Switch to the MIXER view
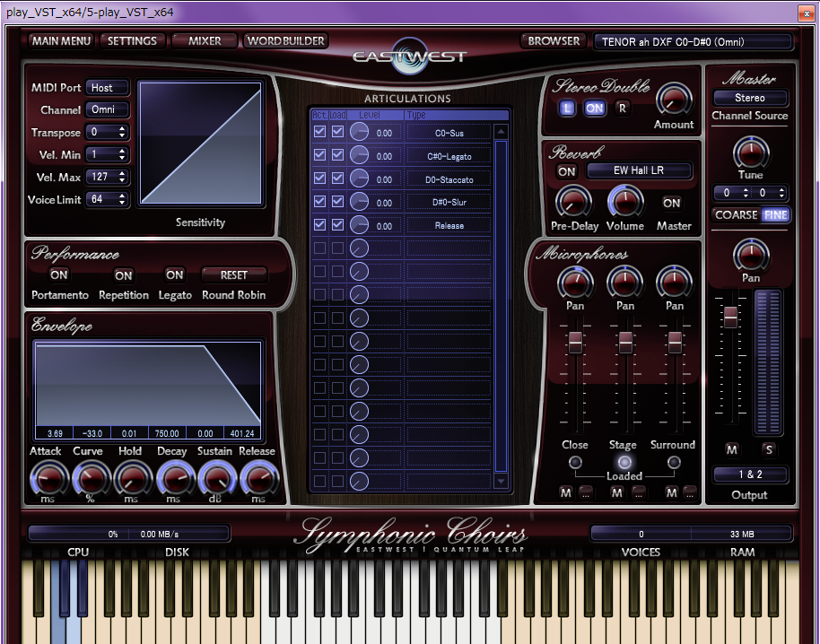 point(205,40)
